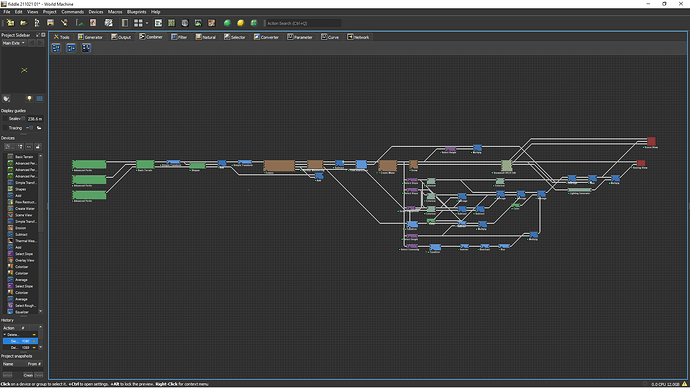Open the Devices menu
The width and height of the screenshot is (690, 388).
click(95, 12)
